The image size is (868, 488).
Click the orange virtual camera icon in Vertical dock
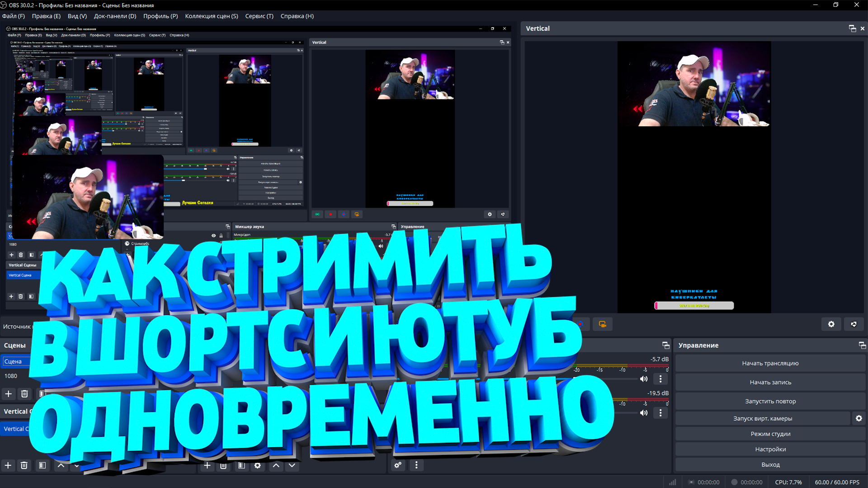pyautogui.click(x=602, y=324)
